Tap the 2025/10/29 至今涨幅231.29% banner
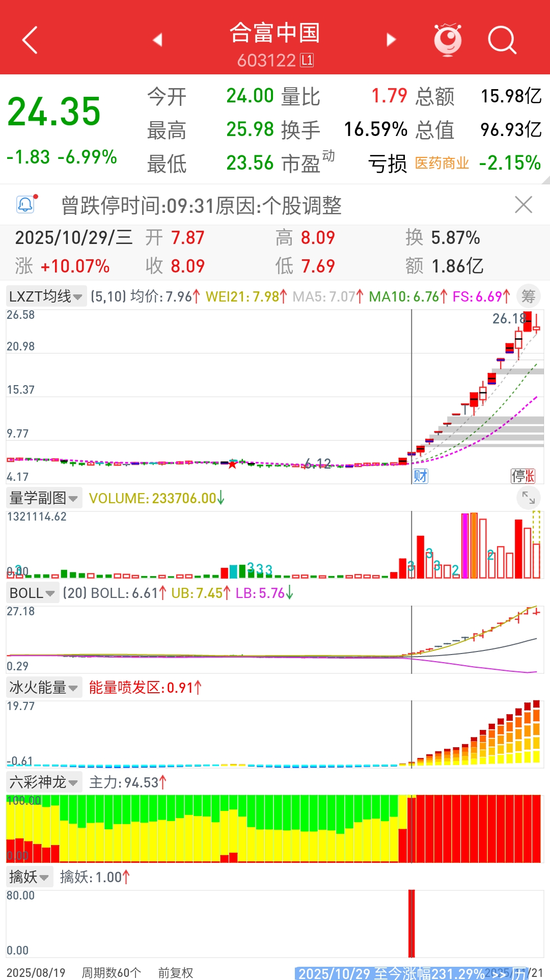550x980 pixels. [410, 973]
